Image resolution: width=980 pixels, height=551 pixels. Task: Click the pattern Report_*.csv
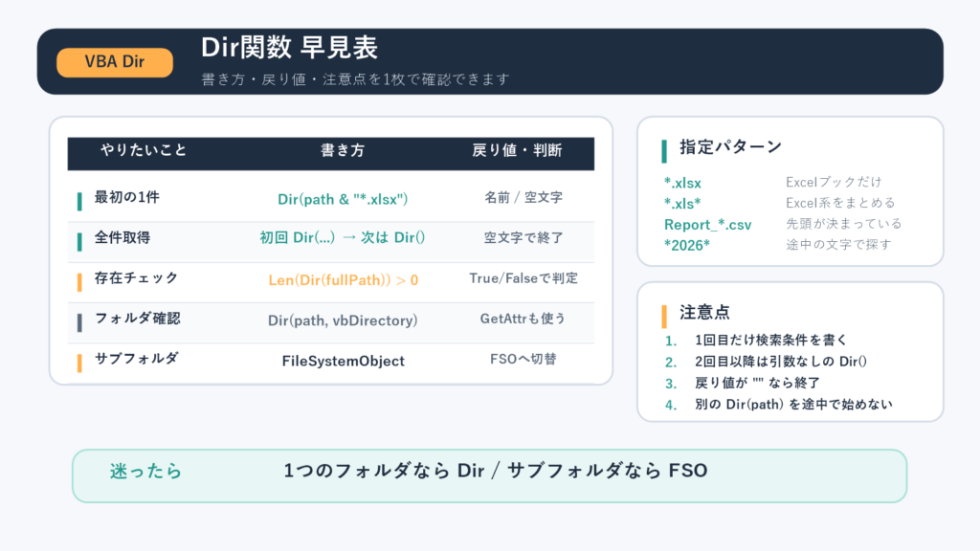707,225
